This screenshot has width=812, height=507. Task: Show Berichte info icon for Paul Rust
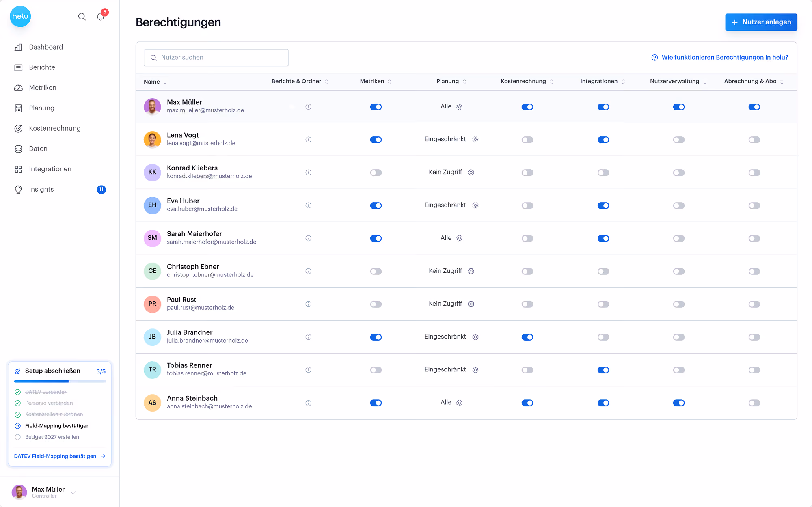309,304
